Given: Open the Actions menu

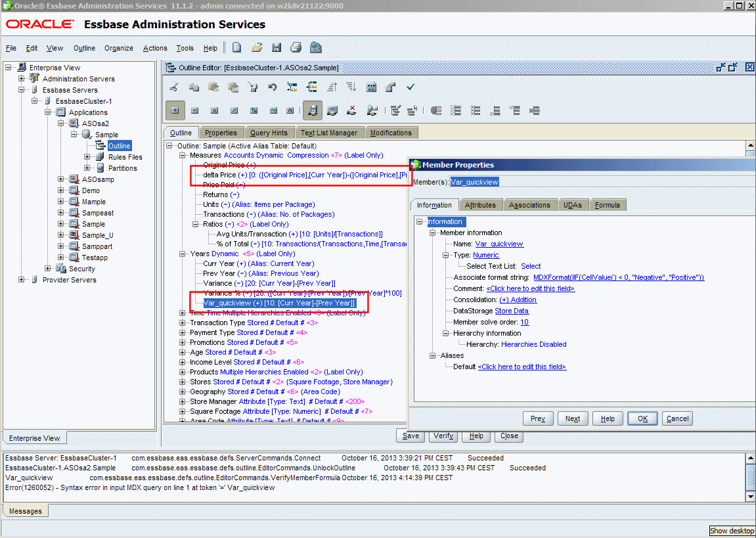Looking at the screenshot, I should coord(155,48).
